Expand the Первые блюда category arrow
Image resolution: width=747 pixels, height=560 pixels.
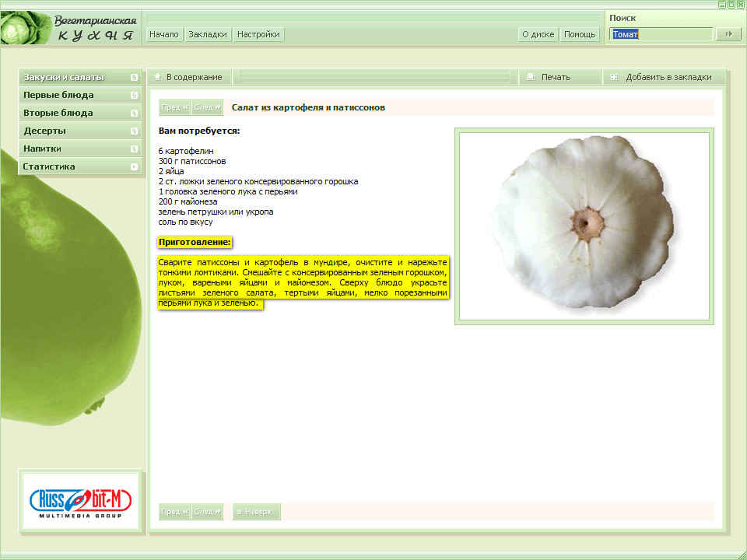click(135, 95)
